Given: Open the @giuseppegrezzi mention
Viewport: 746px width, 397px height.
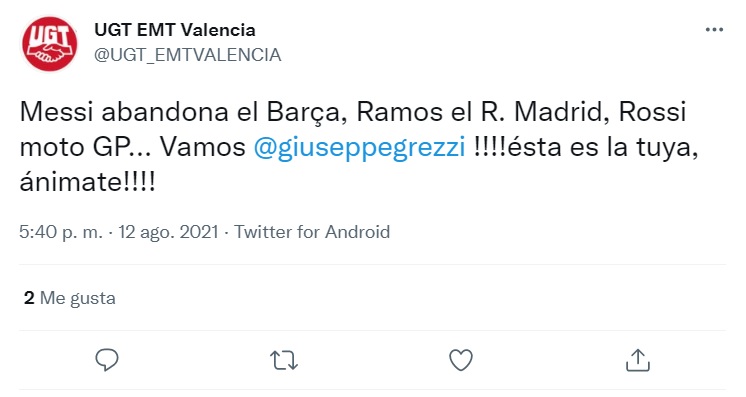Looking at the screenshot, I should [359, 148].
